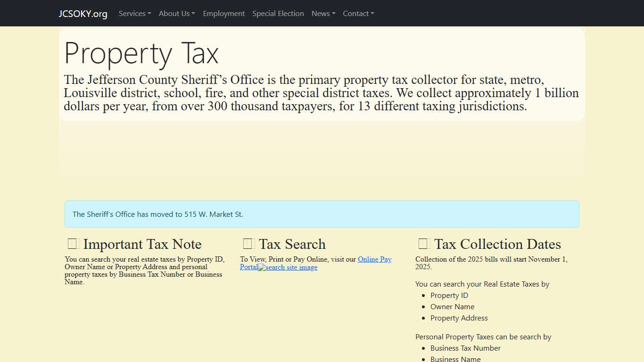Click the Tax Search section icon
The image size is (644, 362).
[x=248, y=243]
